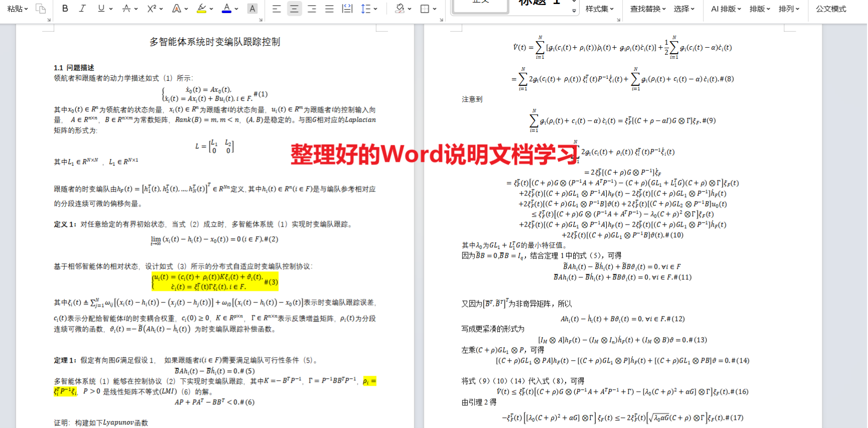The width and height of the screenshot is (868, 428).
Task: Apply strikethrough formatting
Action: [126, 9]
